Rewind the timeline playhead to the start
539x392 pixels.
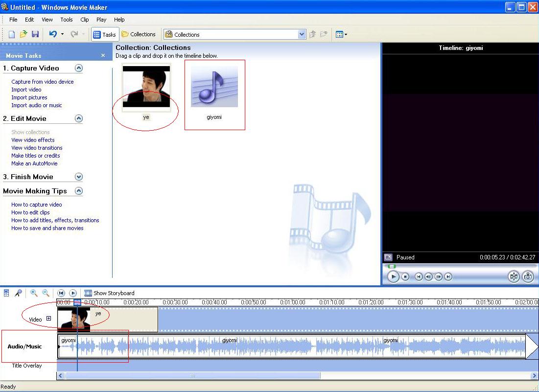click(61, 293)
